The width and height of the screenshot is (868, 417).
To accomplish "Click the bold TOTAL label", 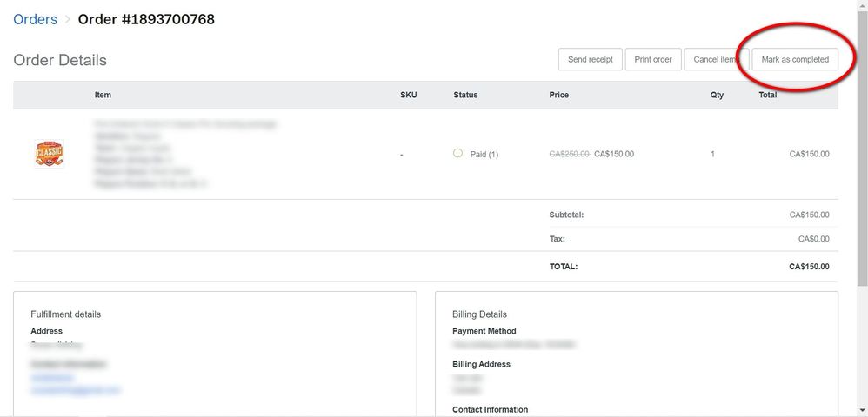I will tap(563, 267).
